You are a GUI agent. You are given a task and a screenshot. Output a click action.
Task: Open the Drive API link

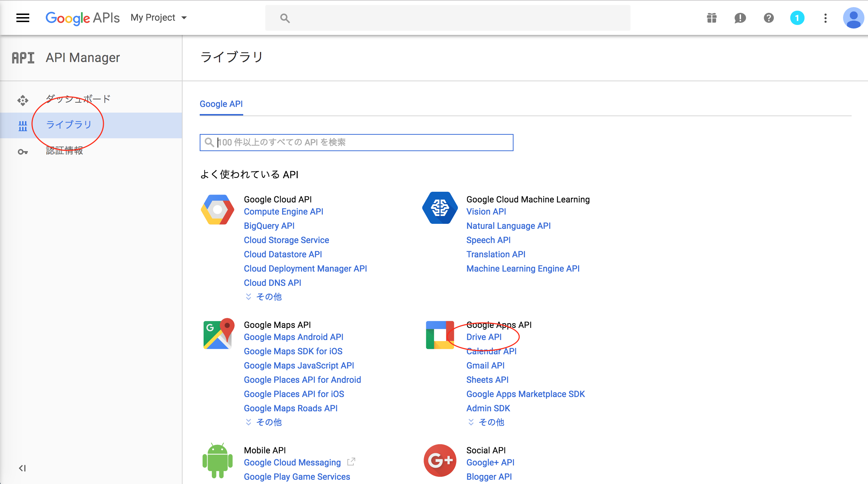click(484, 337)
